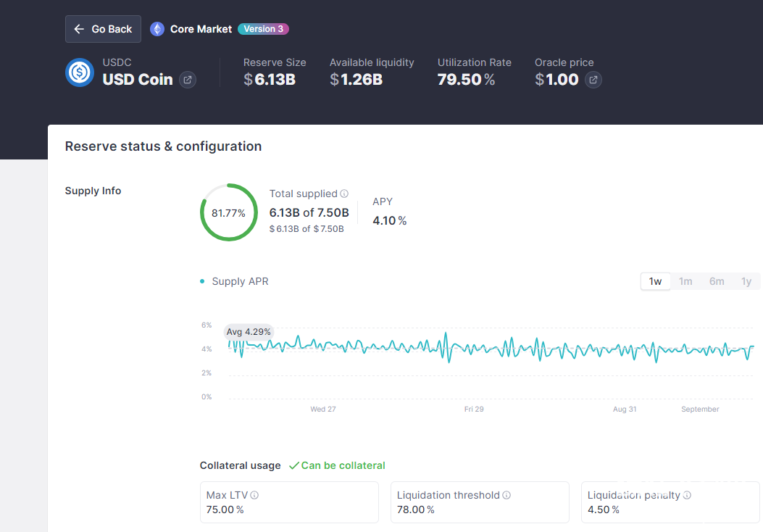The image size is (763, 532).
Task: Click the Liquidation threshold info icon
Action: coord(506,495)
